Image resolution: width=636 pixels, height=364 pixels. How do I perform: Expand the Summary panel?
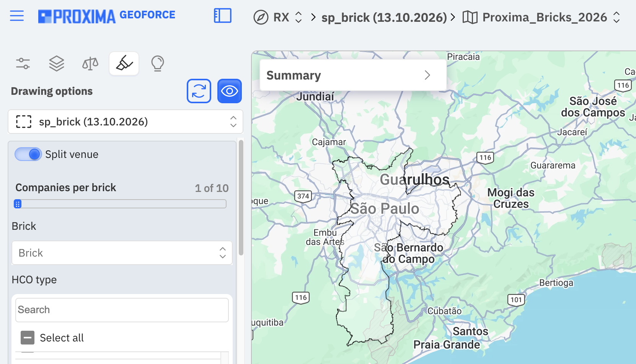point(353,75)
